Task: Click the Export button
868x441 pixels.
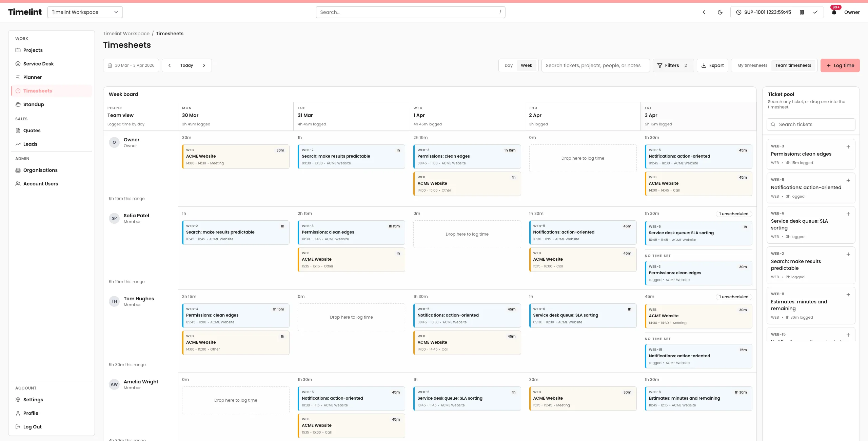Action: point(712,65)
